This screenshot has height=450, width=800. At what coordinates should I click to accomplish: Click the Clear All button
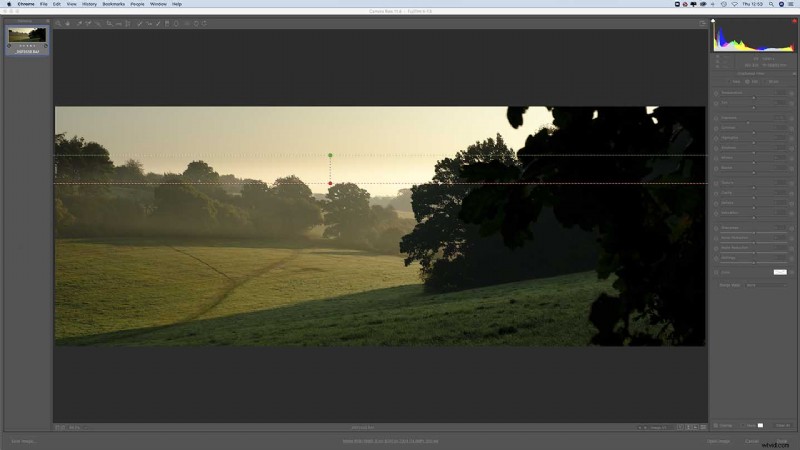click(x=783, y=425)
